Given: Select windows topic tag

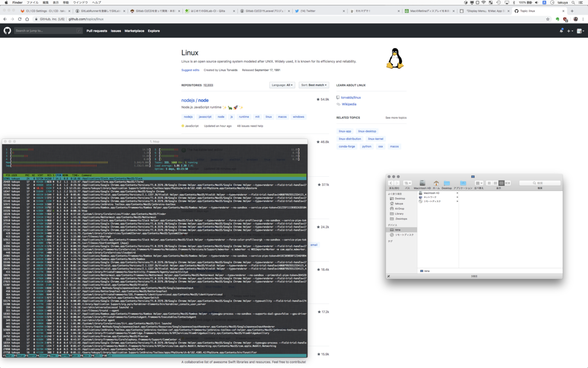Looking at the screenshot, I should [x=298, y=117].
